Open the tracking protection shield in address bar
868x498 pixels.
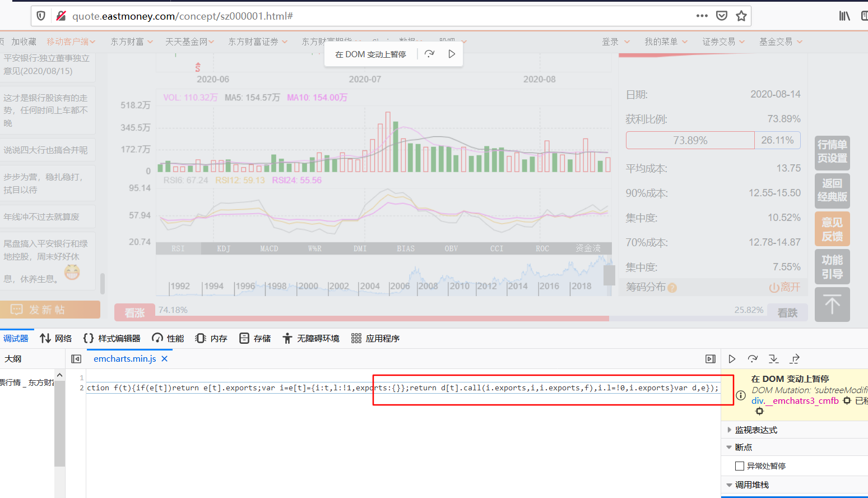click(40, 17)
